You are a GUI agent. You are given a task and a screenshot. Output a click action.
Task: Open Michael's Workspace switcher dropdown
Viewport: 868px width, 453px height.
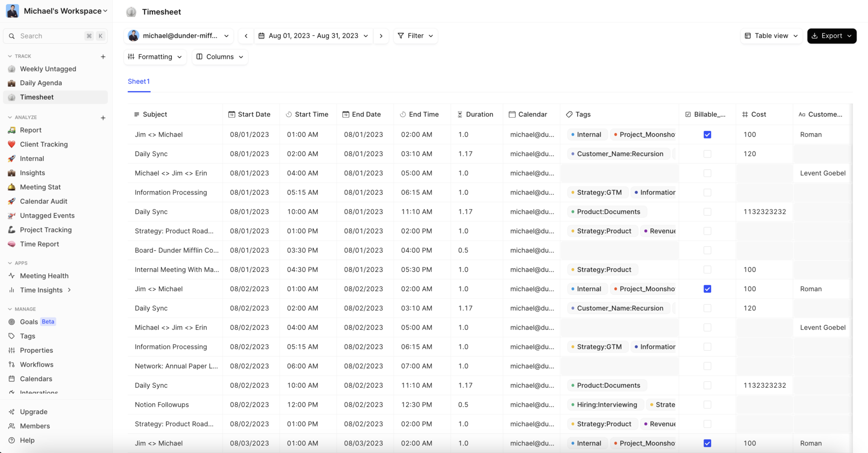tap(57, 11)
